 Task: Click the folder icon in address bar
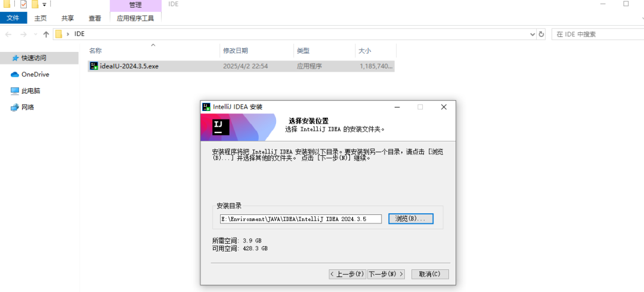pyautogui.click(x=58, y=34)
